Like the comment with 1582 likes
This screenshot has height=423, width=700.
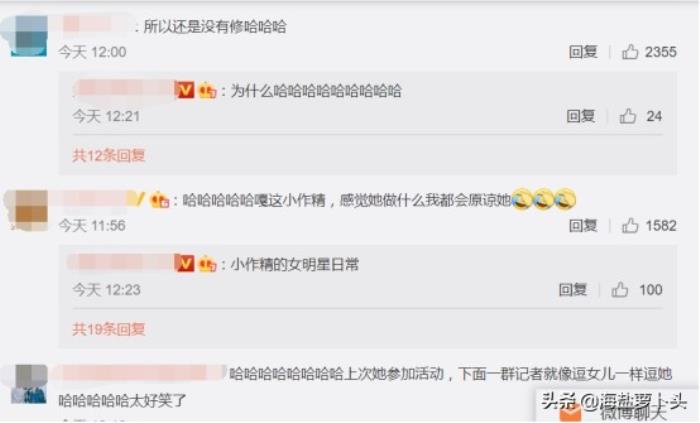point(630,226)
